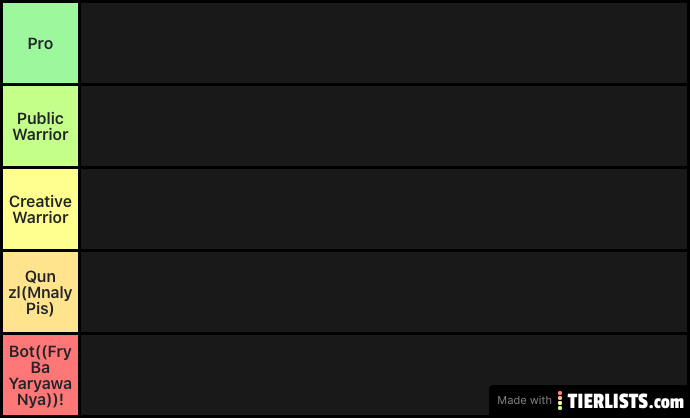Select the Public Warrior tier label

point(40,126)
